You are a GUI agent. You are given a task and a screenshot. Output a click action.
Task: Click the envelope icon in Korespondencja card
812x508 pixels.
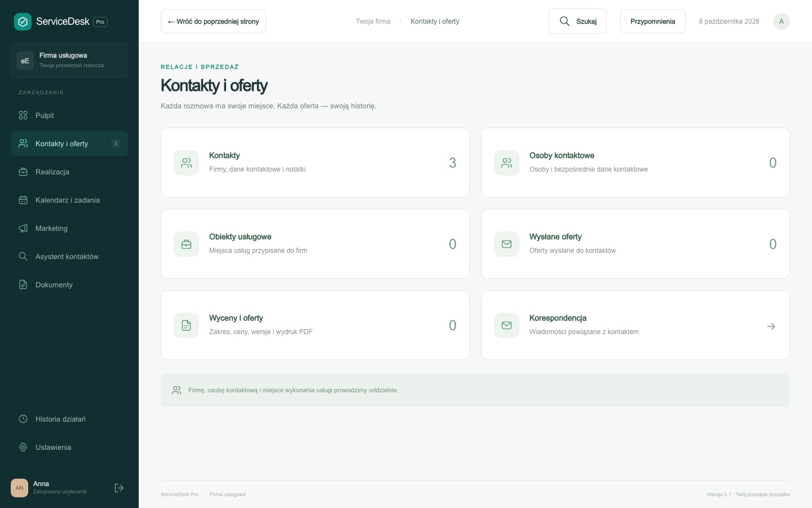click(506, 325)
